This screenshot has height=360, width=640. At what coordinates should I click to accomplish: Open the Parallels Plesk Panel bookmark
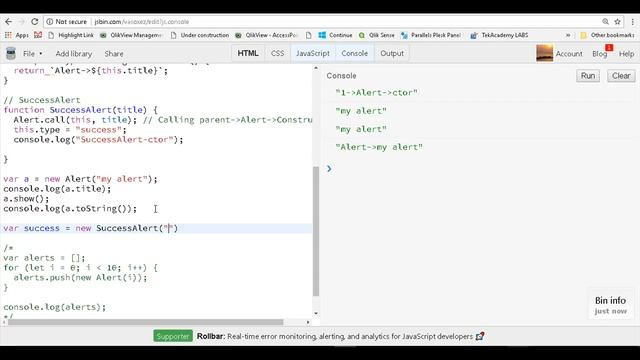(x=431, y=35)
